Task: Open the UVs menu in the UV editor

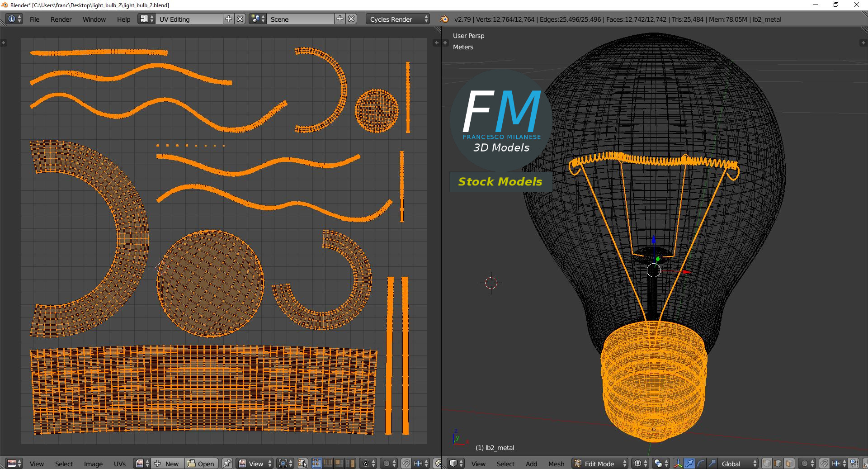Action: click(120, 464)
